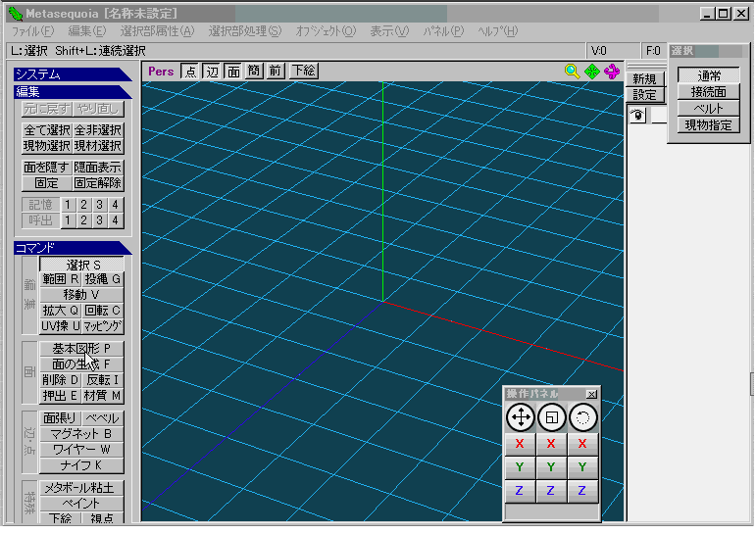Choose メタボール粘土 command
This screenshot has height=534, width=756.
pos(81,488)
